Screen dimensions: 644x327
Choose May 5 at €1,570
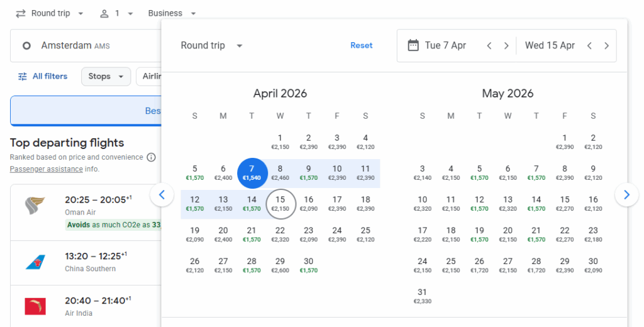[479, 173]
